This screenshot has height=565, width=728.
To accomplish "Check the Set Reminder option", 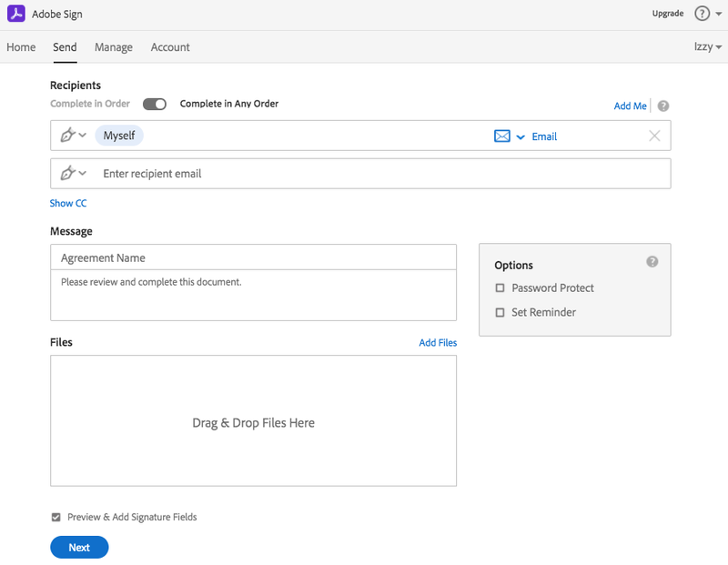I will click(500, 312).
